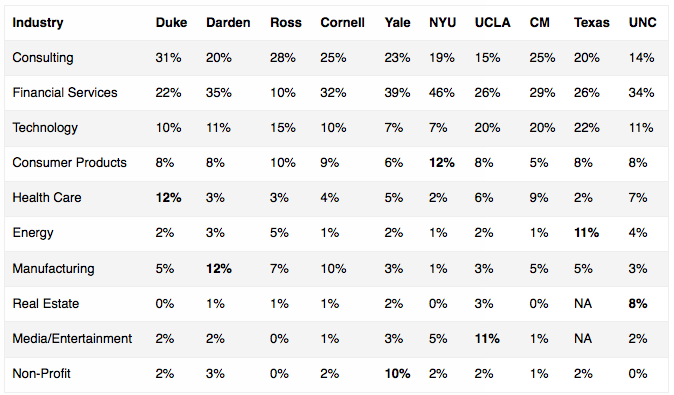Select the UCLA column header
This screenshot has height=395, width=674.
(x=492, y=23)
